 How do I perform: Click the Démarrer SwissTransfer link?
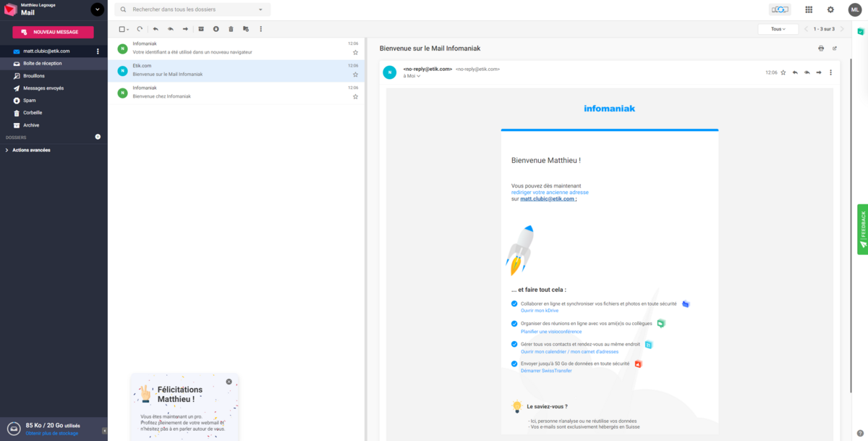pyautogui.click(x=546, y=371)
